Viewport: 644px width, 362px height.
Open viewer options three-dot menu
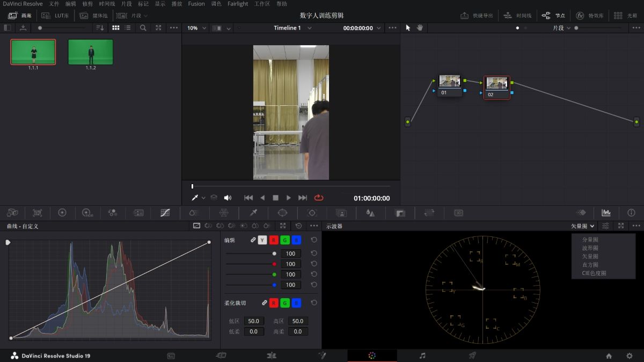point(393,27)
